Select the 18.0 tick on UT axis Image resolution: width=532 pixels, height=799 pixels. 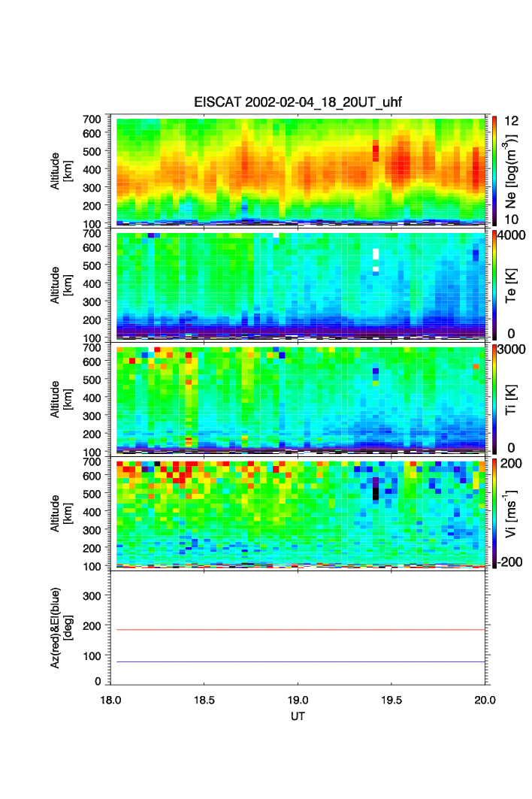[x=111, y=699]
